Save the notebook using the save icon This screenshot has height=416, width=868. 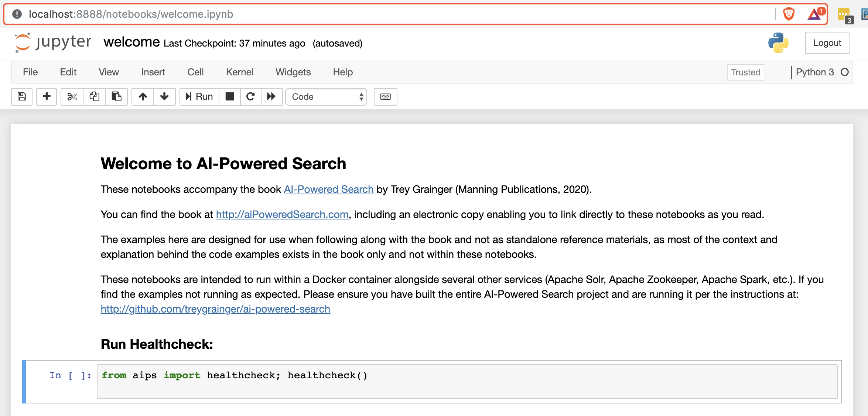[22, 96]
